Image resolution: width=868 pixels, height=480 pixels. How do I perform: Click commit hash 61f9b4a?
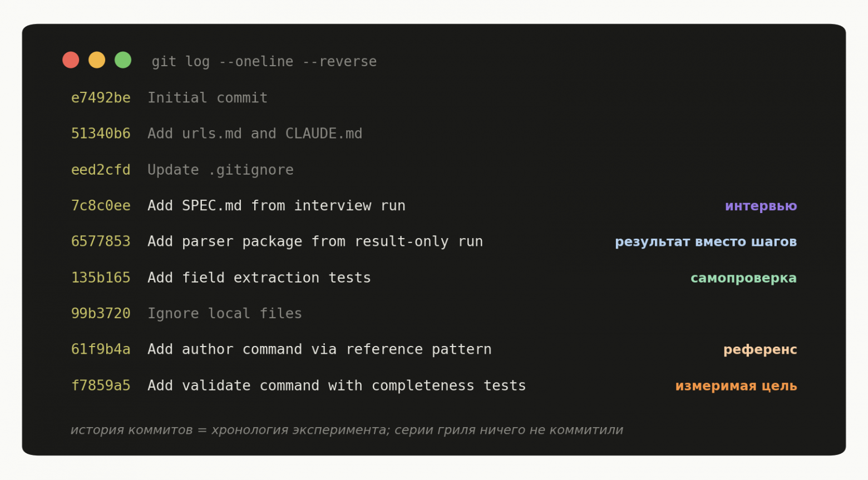point(101,349)
